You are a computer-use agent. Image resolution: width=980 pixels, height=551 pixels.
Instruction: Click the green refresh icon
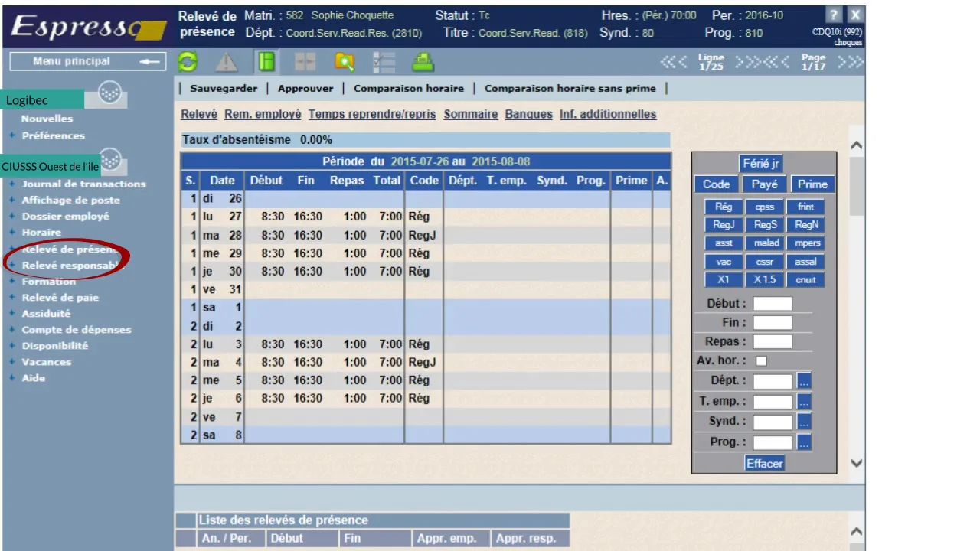[x=188, y=62]
